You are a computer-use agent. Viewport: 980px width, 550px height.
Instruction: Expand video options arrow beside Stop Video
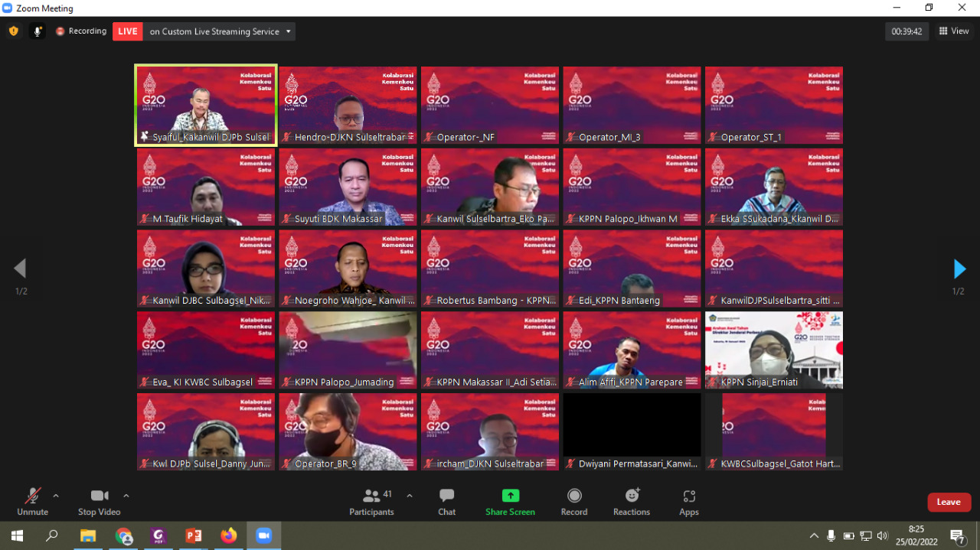(x=126, y=496)
